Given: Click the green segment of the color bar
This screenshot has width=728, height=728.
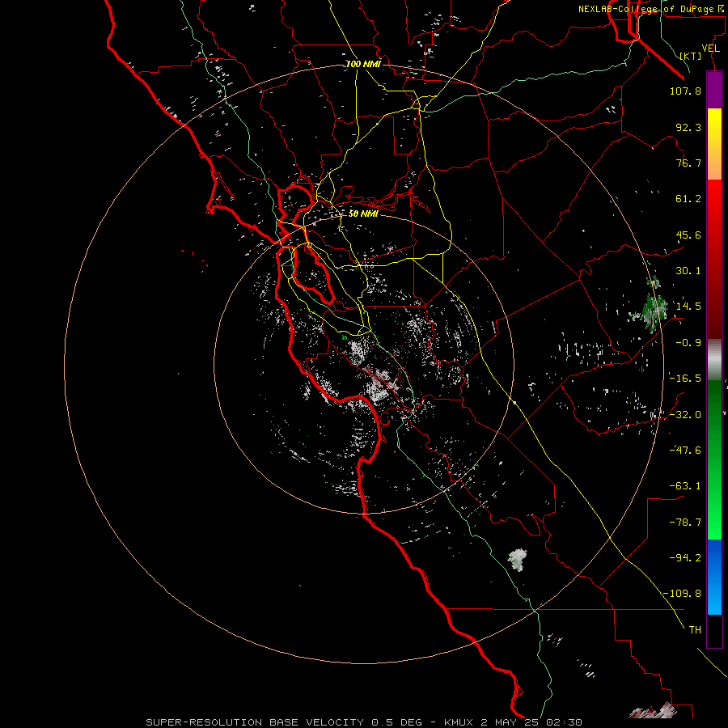Looking at the screenshot, I should tap(714, 460).
